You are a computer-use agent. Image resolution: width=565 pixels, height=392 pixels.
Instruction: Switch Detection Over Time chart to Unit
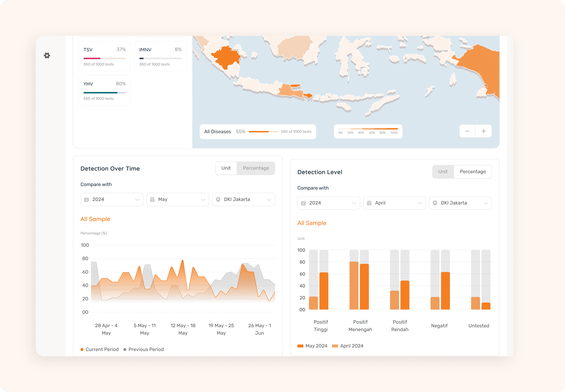click(226, 168)
